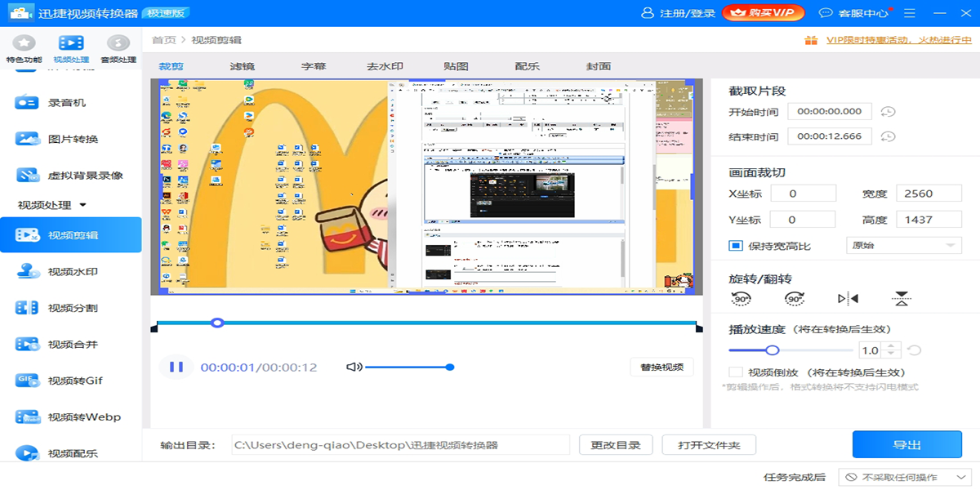Rotate video 90 degrees clockwise
Viewport: 980px width, 490px height.
pyautogui.click(x=794, y=299)
